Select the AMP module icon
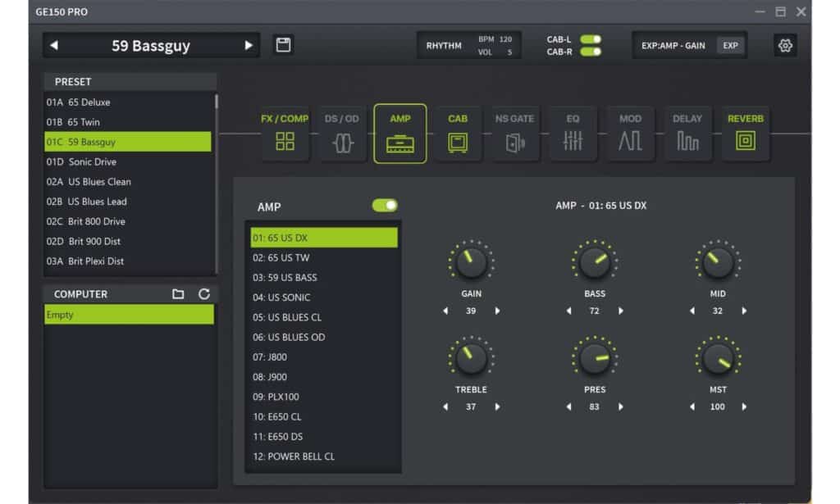 (399, 134)
